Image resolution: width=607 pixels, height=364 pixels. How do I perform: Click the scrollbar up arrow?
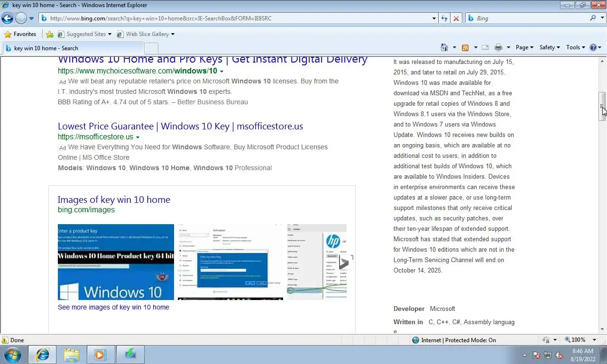602,61
